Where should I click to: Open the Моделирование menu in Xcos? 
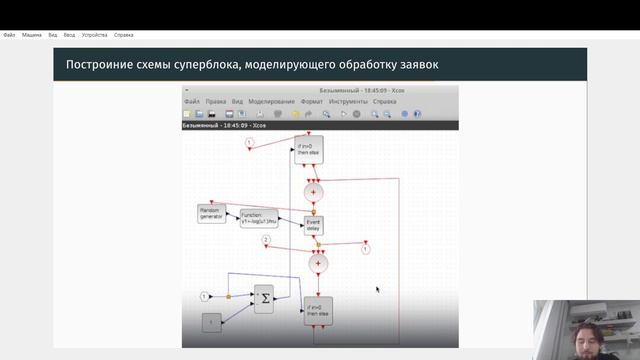point(271,102)
